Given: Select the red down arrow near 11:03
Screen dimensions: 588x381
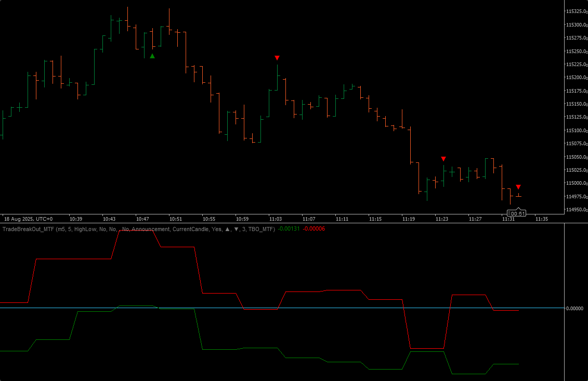Looking at the screenshot, I should pyautogui.click(x=277, y=58).
